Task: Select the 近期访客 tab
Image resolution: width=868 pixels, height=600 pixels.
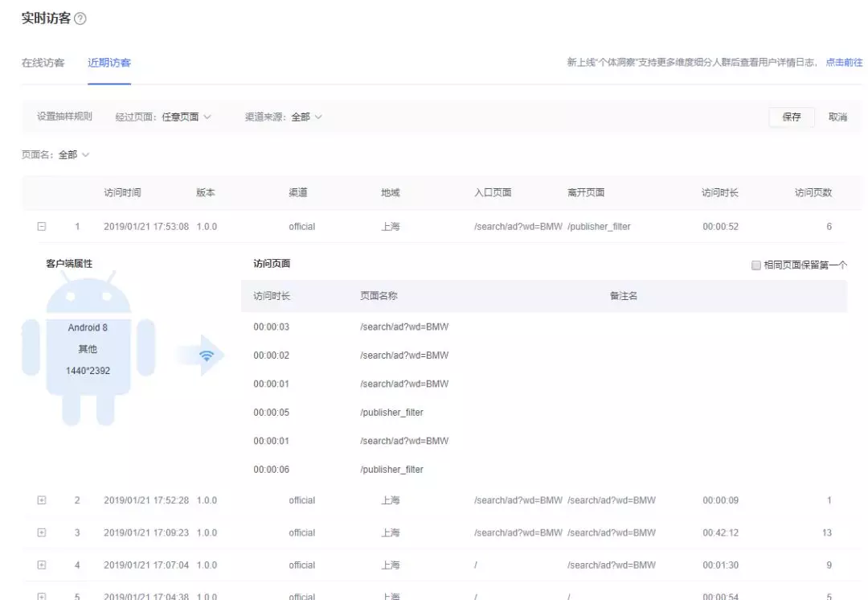Action: (109, 63)
